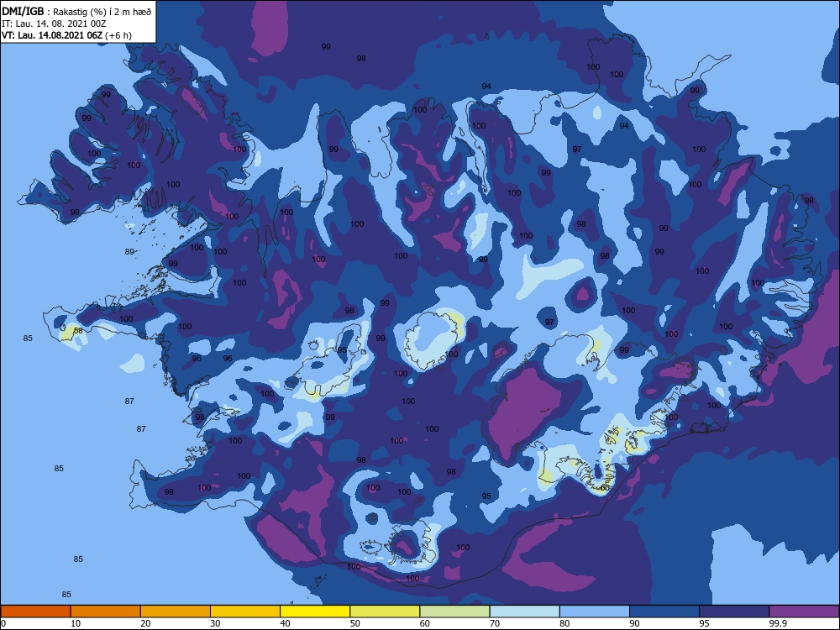Select the 'IT: Lau. 14. 08. 2021 00Z' line
This screenshot has width=840, height=630.
click(x=54, y=24)
